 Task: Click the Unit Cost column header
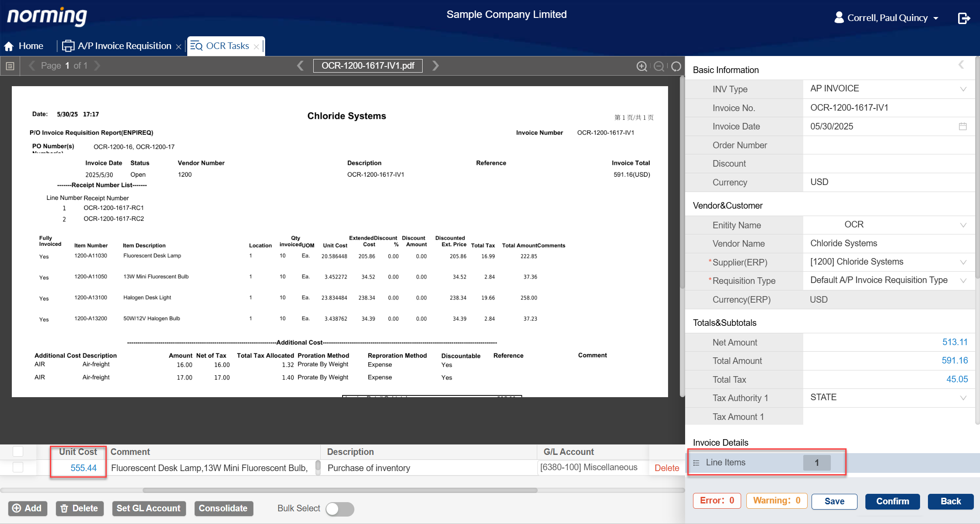pos(78,452)
